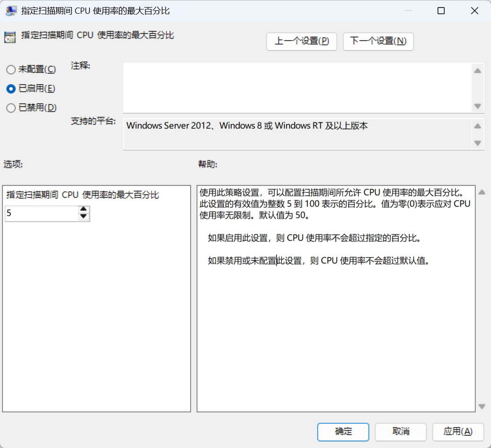Click down arrow of the 帮助 scrollbar

tap(482, 406)
